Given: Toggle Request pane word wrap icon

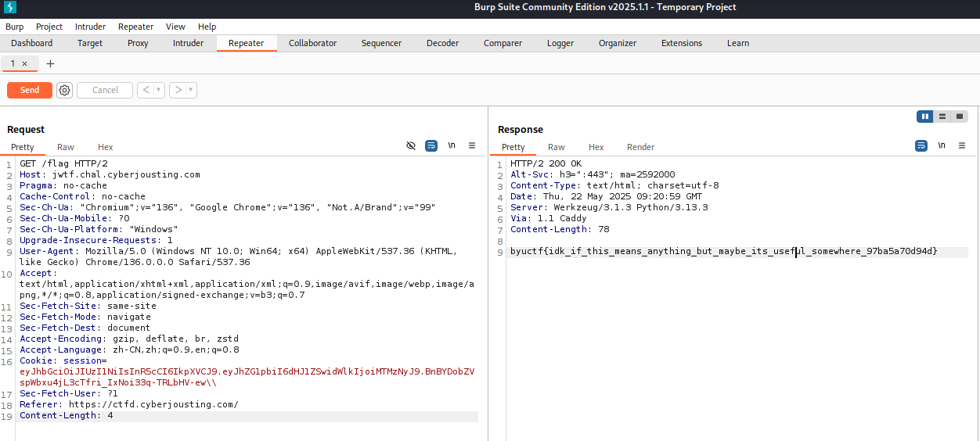Looking at the screenshot, I should (x=431, y=145).
